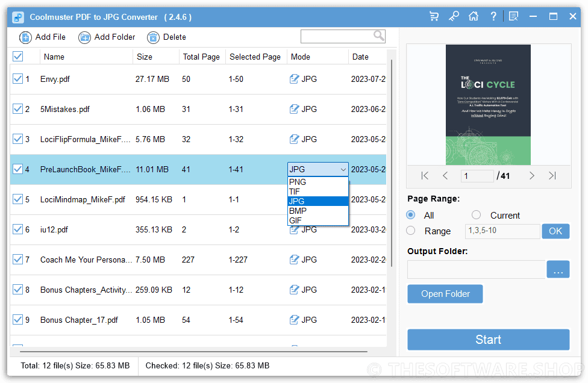Open the feedback form icon in title bar
The height and width of the screenshot is (383, 588).
pyautogui.click(x=513, y=16)
